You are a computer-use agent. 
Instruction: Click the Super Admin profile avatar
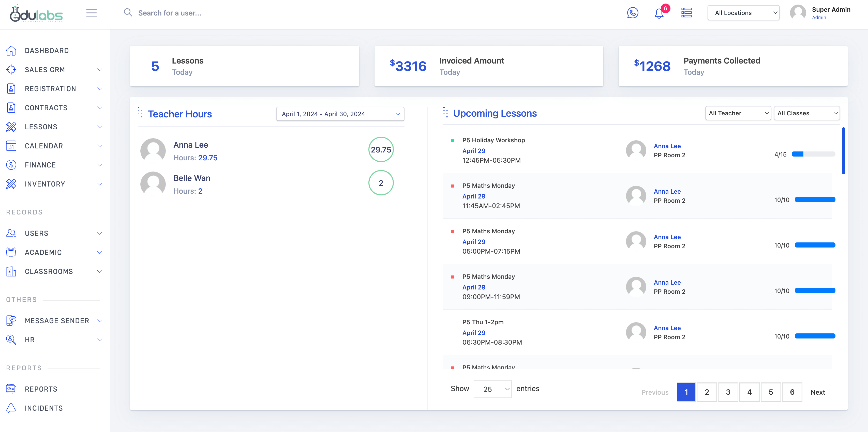(x=798, y=13)
